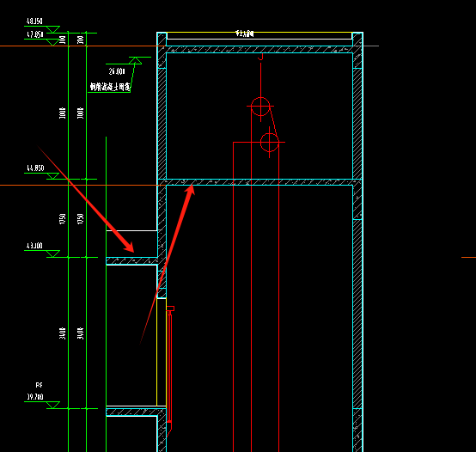Select the hatched slab at the 43.100 level
476x452 pixels.
pos(132,260)
